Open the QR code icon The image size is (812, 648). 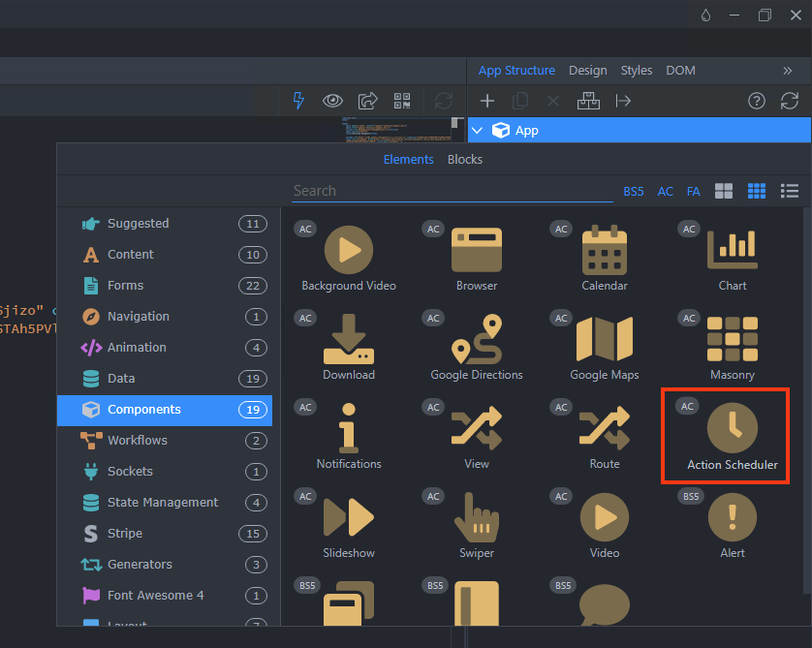(402, 101)
